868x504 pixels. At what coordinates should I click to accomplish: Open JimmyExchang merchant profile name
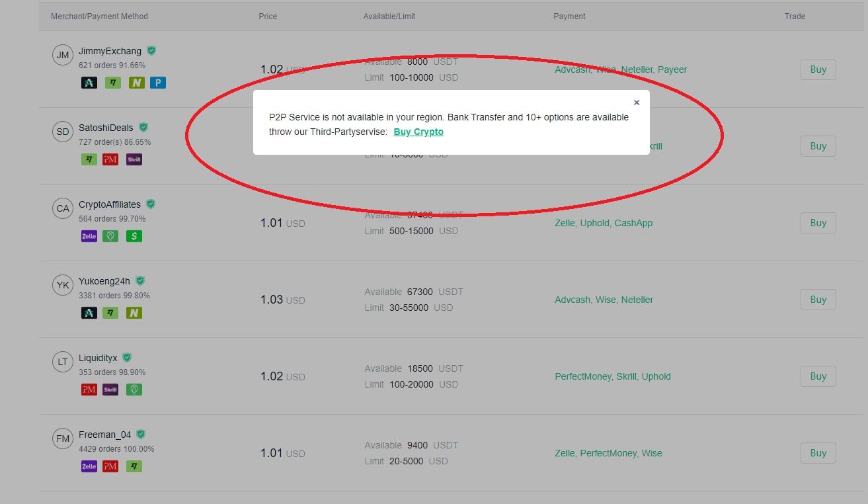tap(110, 51)
